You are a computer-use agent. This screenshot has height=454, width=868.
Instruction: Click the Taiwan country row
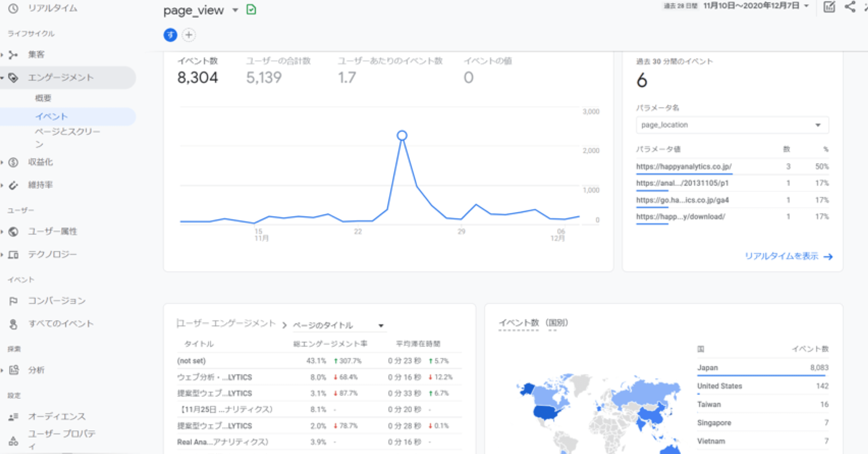pyautogui.click(x=763, y=404)
